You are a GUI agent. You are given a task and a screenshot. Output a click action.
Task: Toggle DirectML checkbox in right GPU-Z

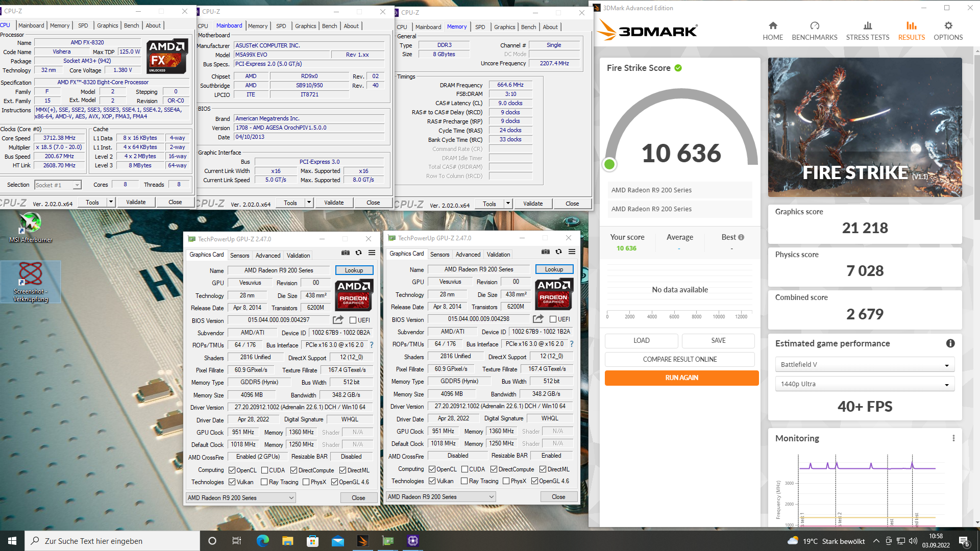tap(543, 469)
